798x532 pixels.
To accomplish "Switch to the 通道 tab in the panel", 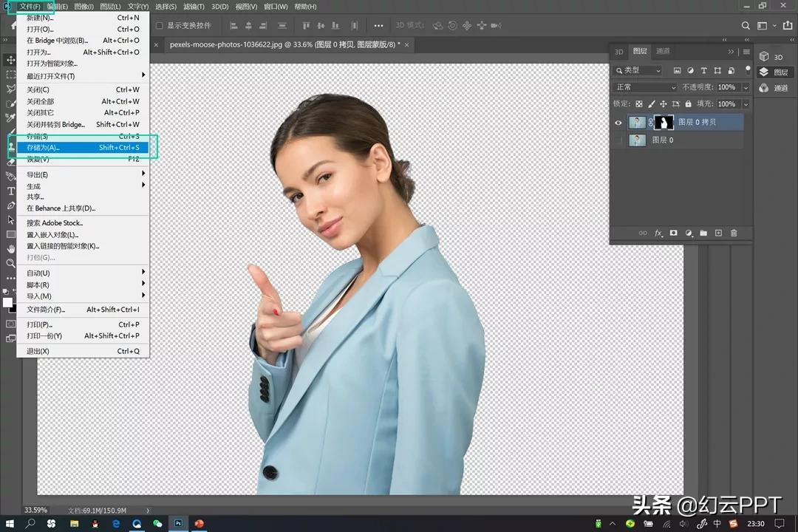I will pos(663,52).
